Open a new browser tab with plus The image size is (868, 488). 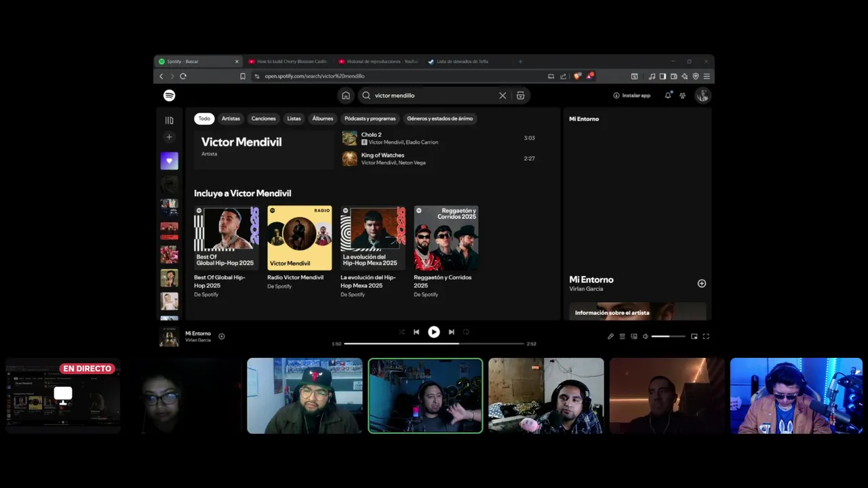click(521, 62)
